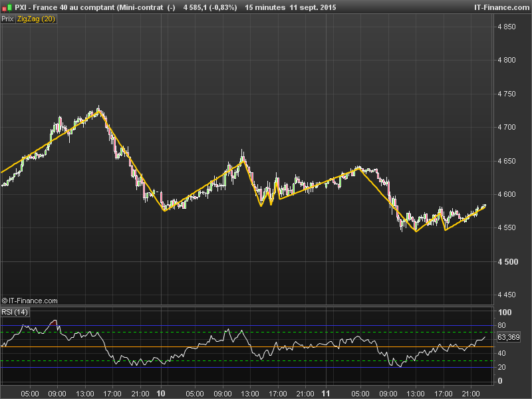
Task: Click the © IT-Finance.com watermark text
Action: point(30,301)
